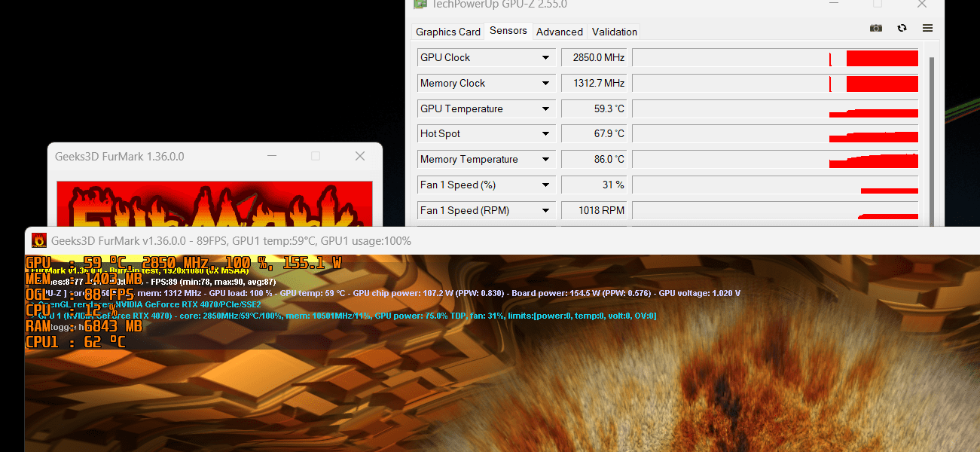This screenshot has height=452, width=980.
Task: Close the Geeks3D FurMark 1.36.0.0 launcher window
Action: click(360, 157)
